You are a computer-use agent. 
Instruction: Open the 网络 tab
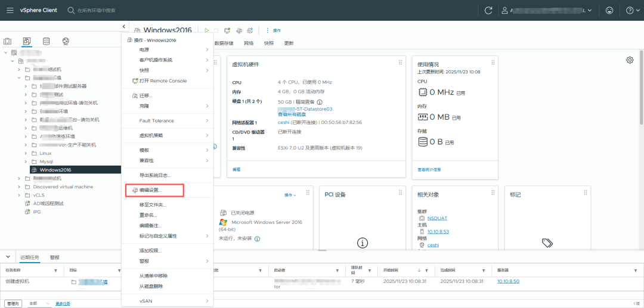click(x=249, y=43)
